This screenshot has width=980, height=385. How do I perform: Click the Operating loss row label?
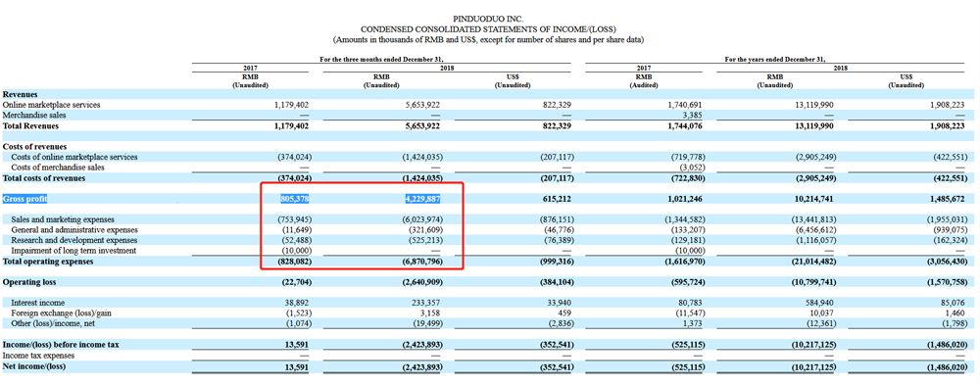(x=28, y=283)
